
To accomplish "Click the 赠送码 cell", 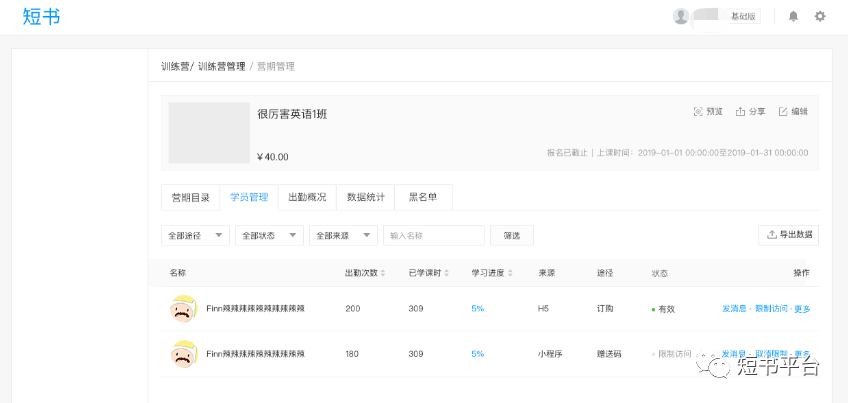I will 608,354.
